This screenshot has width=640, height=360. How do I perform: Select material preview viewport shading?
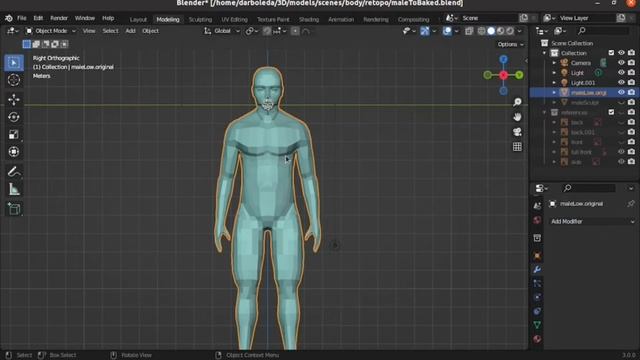pyautogui.click(x=500, y=31)
